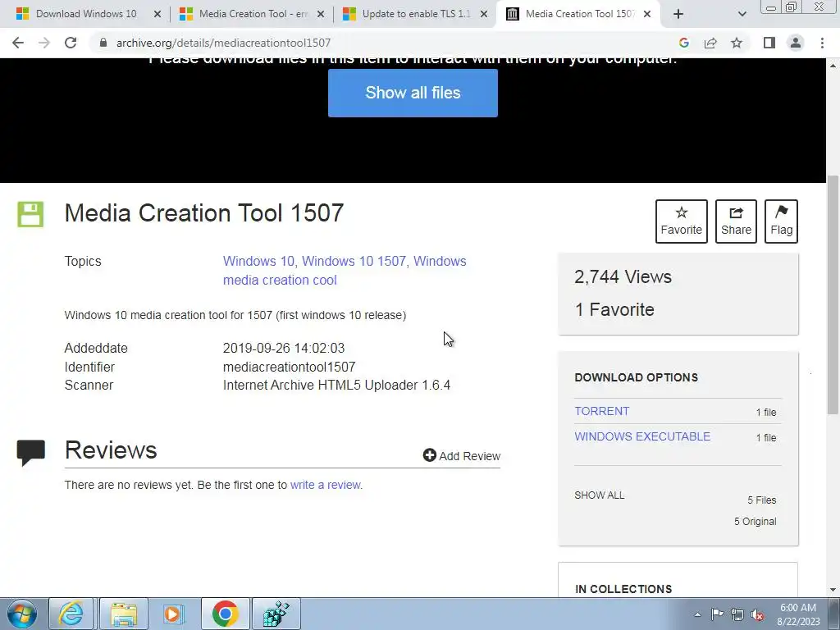The width and height of the screenshot is (840, 630).
Task: Click the Google icon in address bar
Action: 683,43
